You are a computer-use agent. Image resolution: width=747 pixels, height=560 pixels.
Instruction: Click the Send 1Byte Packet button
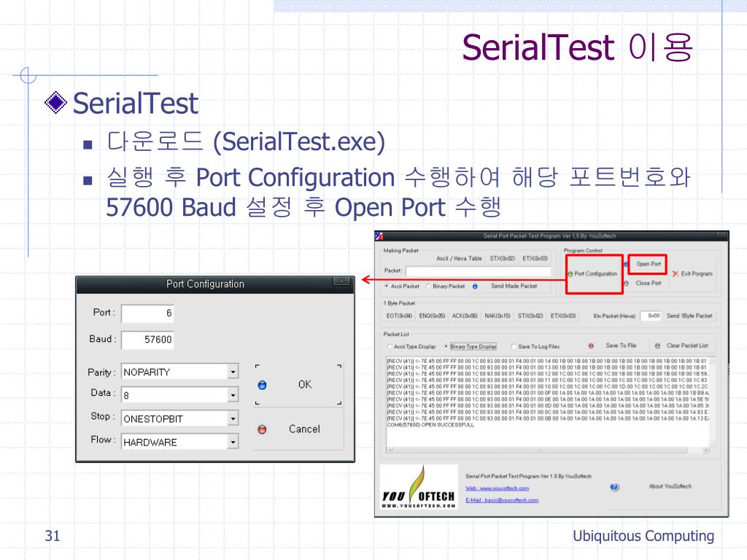(689, 316)
